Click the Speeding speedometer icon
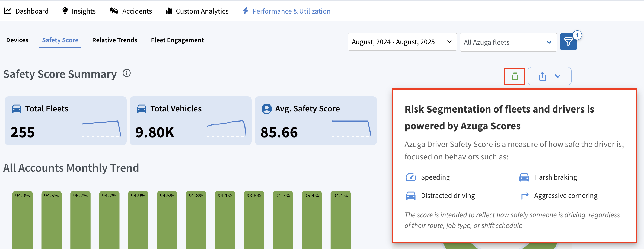Image resolution: width=644 pixels, height=249 pixels. pyautogui.click(x=411, y=177)
